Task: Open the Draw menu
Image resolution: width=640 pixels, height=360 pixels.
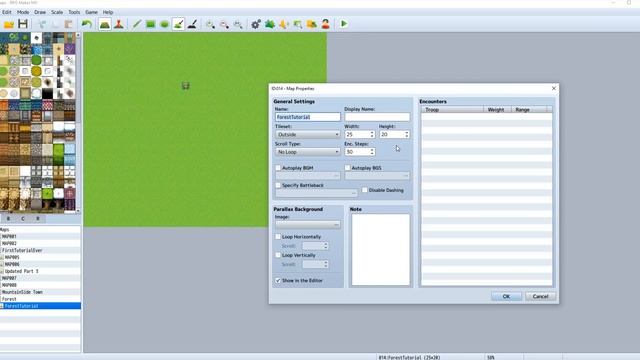Action: click(x=40, y=12)
